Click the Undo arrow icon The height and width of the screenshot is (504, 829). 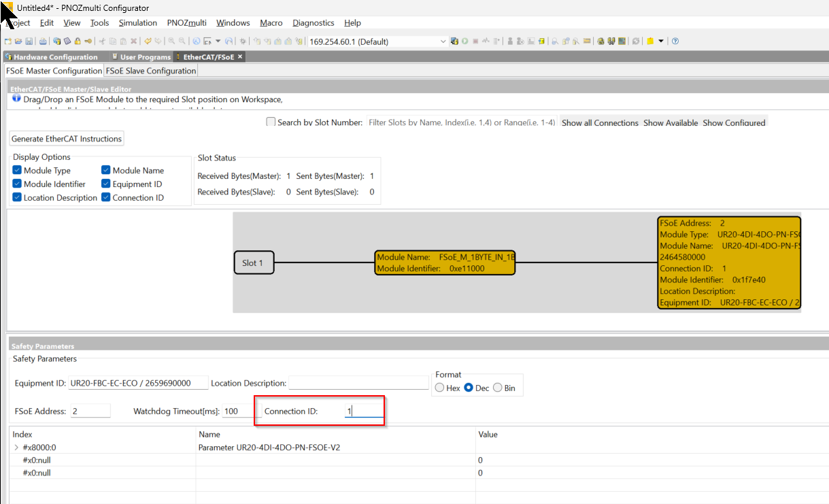click(148, 41)
